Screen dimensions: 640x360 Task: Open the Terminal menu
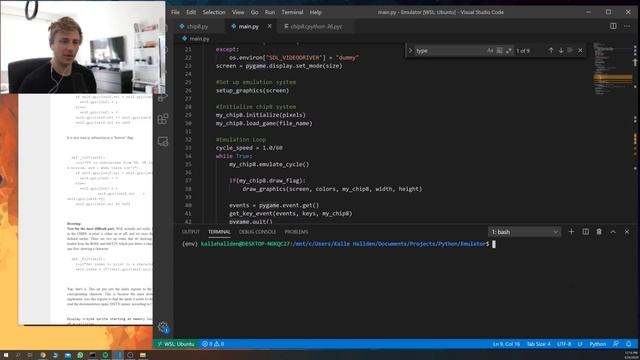[292, 12]
